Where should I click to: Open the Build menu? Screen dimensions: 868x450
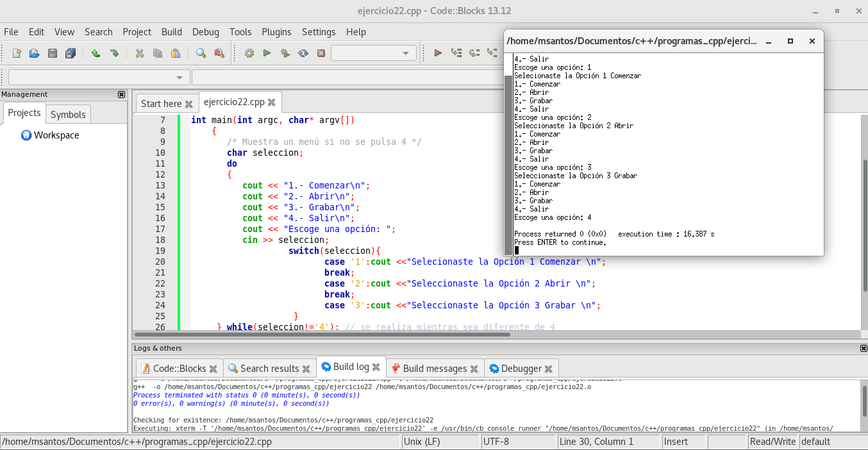171,32
